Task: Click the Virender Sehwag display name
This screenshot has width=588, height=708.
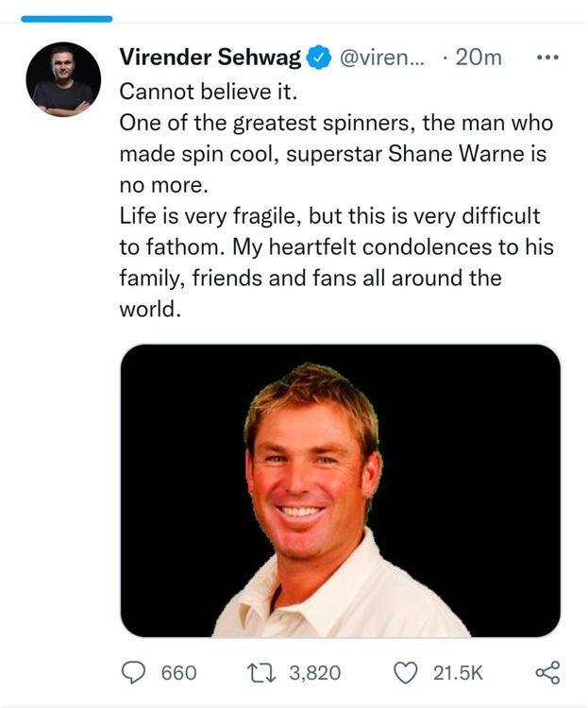Action: [x=210, y=58]
